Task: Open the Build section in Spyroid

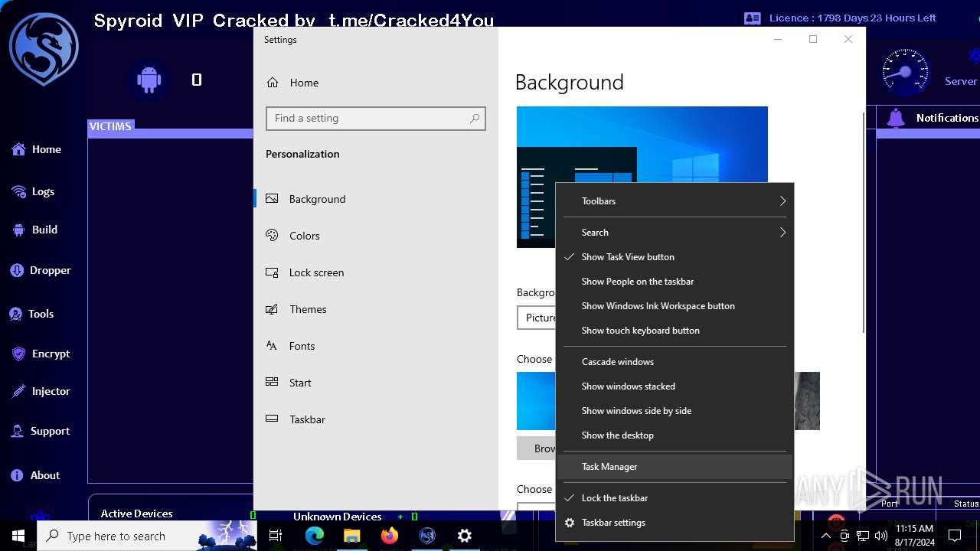Action: pos(34,230)
